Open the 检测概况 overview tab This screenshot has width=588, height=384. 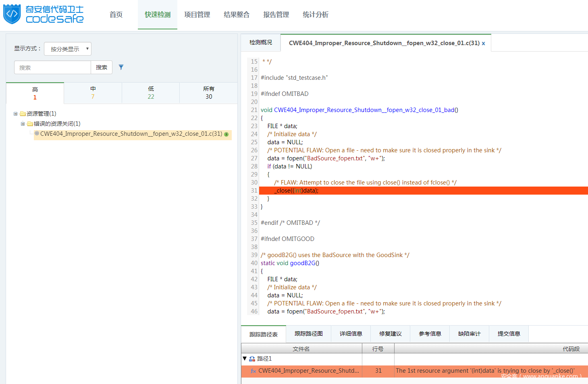261,42
